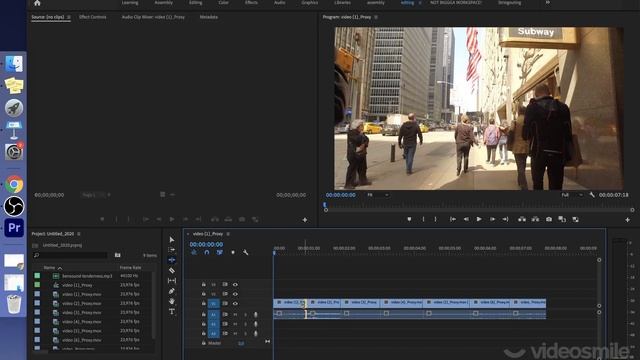Click Program monitor zoom bar right handle
This screenshot has width=640, height=360.
632,210
